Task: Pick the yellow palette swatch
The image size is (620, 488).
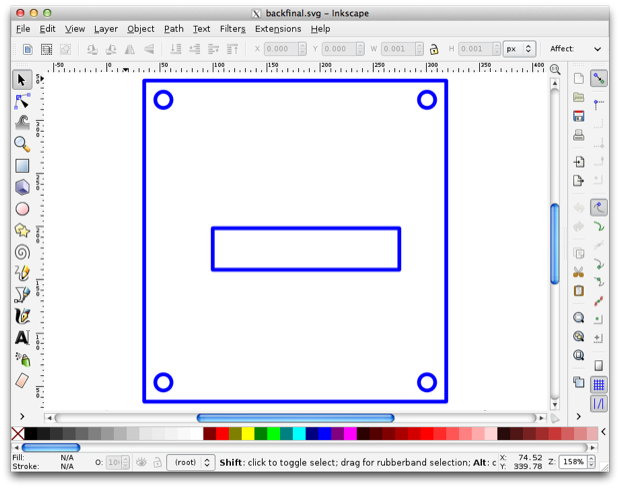Action: 248,433
